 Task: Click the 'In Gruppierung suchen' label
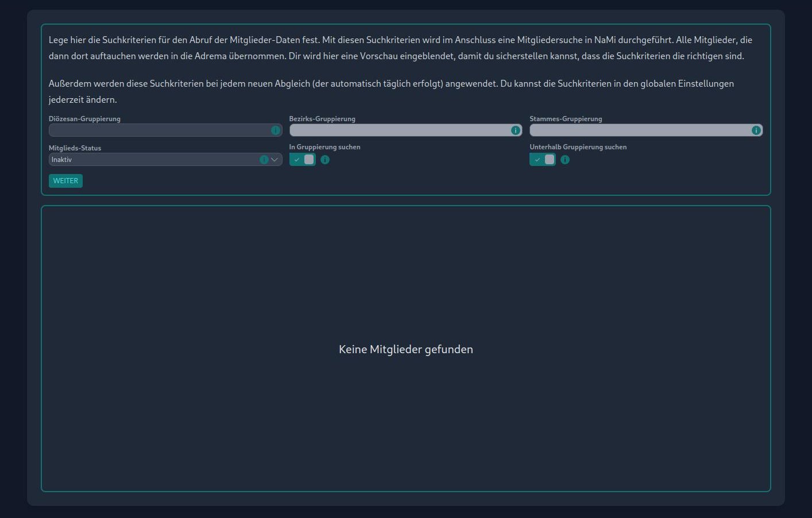click(324, 147)
